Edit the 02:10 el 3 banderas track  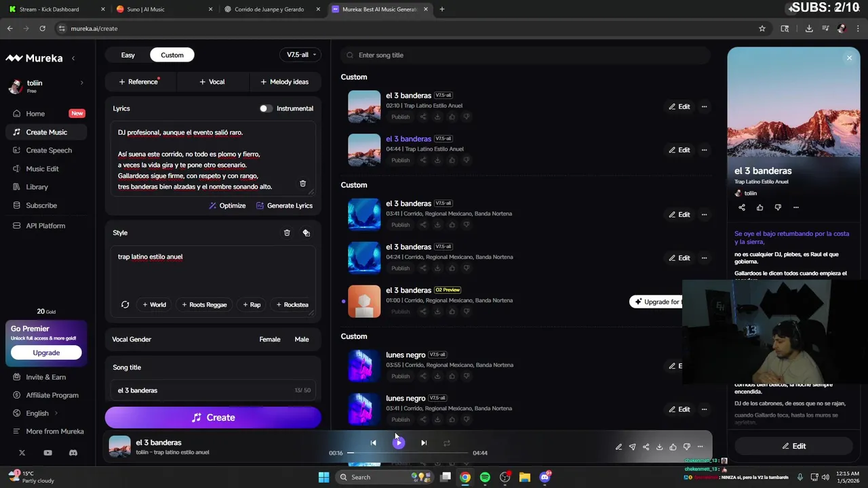(679, 106)
